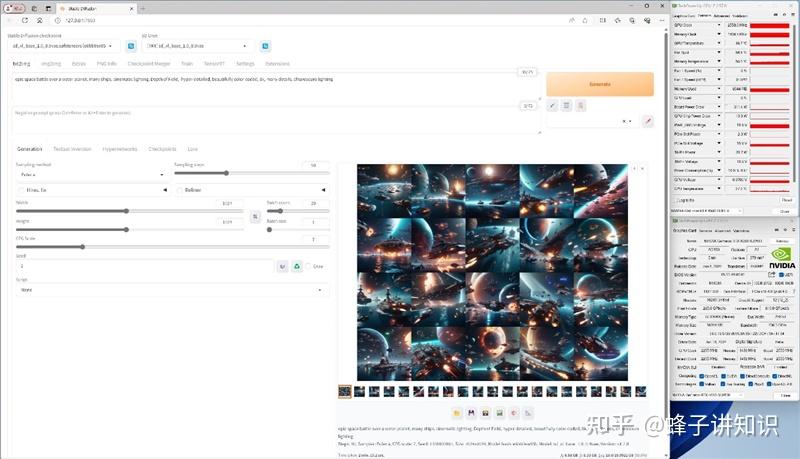Go to browser home page icon
The image size is (800, 459).
point(40,20)
